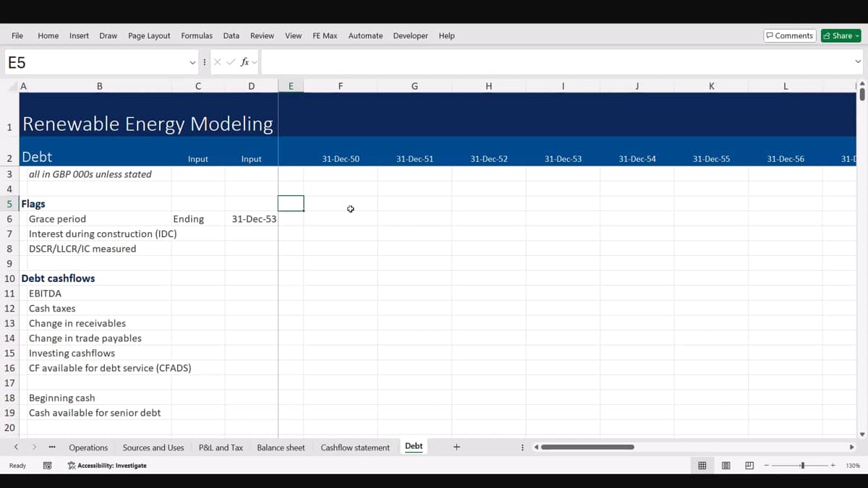868x488 pixels.
Task: Select row 10 header
Action: (9, 278)
